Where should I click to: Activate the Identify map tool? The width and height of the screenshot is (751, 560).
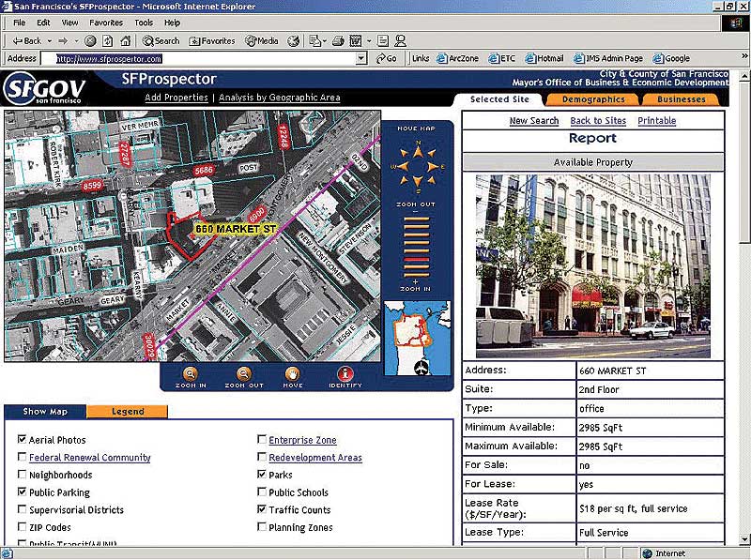pos(345,377)
